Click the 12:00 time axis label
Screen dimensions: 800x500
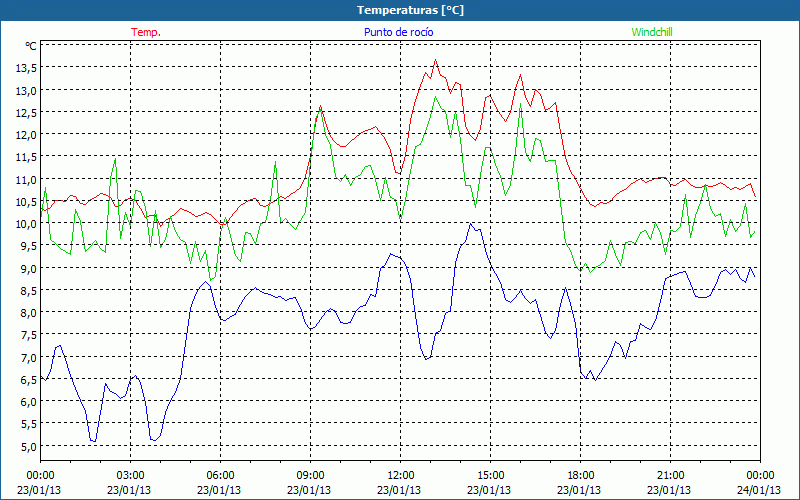click(x=401, y=475)
